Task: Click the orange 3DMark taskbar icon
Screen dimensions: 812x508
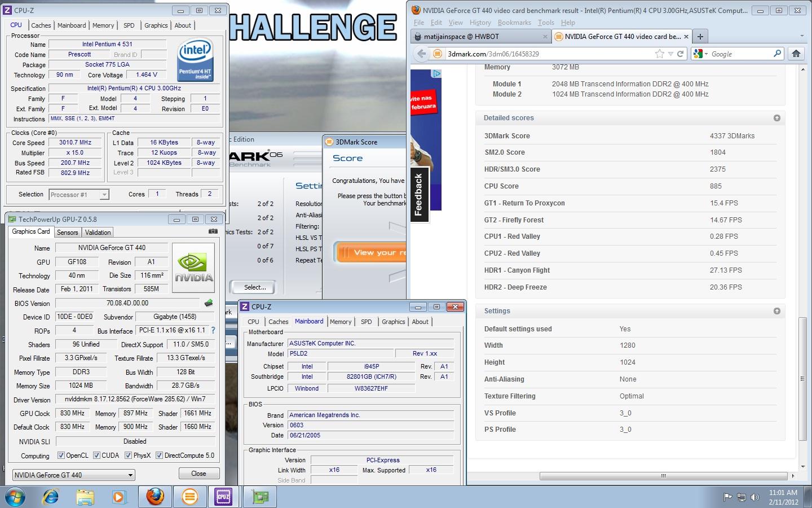Action: pos(189,497)
